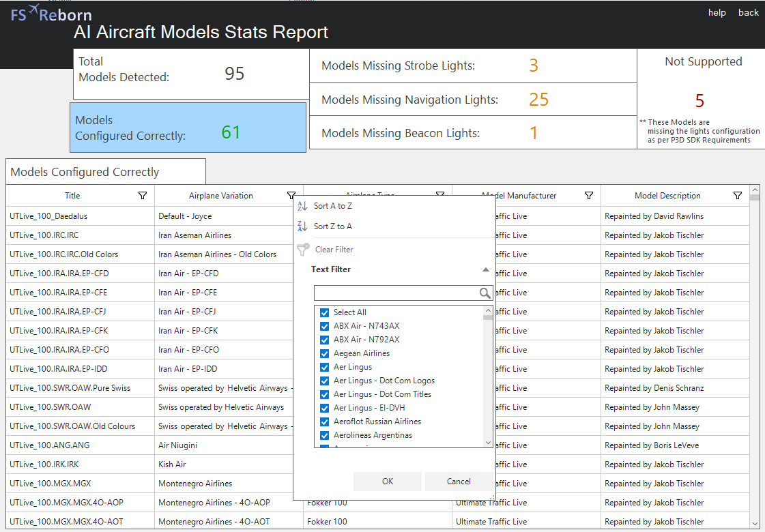Toggle the Aegean Airlines checkbox
This screenshot has width=765, height=532.
click(325, 353)
